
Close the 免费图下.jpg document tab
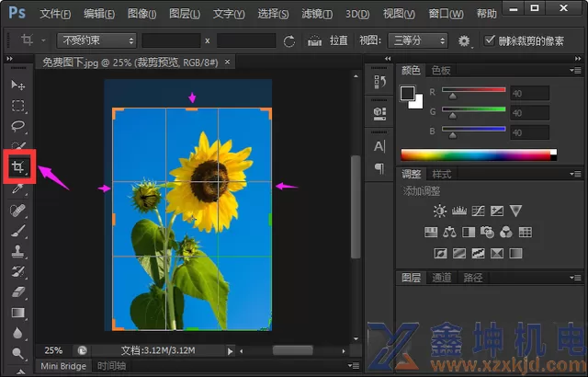pos(227,62)
